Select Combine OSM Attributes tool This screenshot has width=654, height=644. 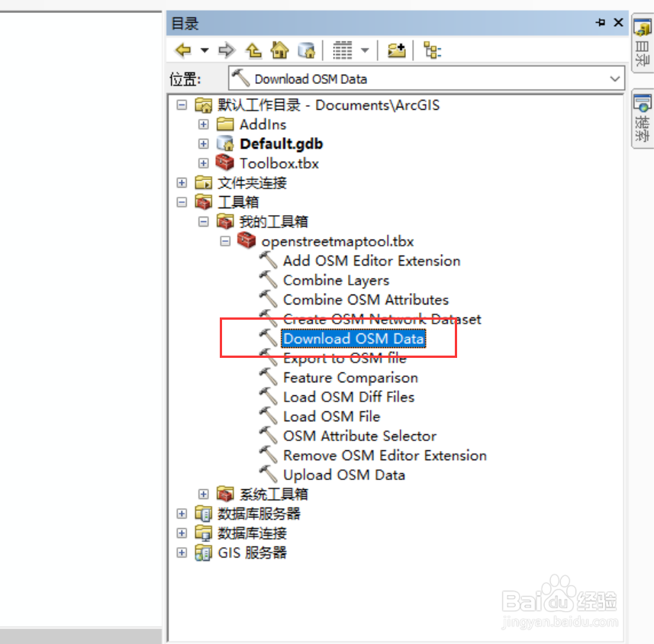(366, 299)
